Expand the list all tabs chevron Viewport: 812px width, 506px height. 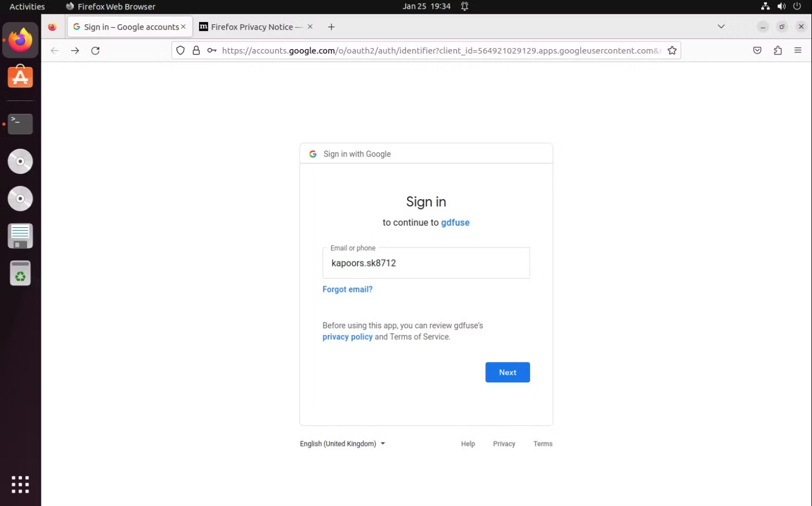pos(721,26)
